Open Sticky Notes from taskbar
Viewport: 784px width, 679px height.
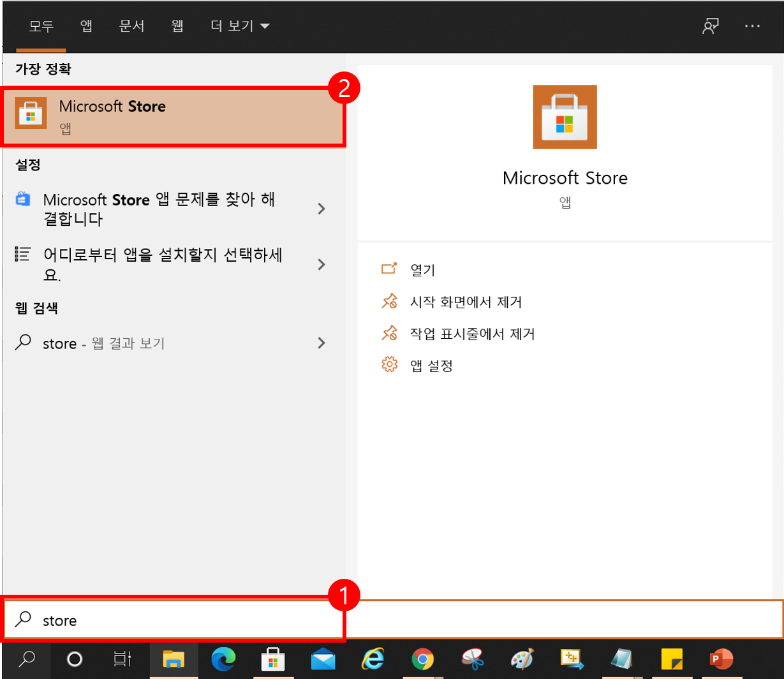point(672,659)
